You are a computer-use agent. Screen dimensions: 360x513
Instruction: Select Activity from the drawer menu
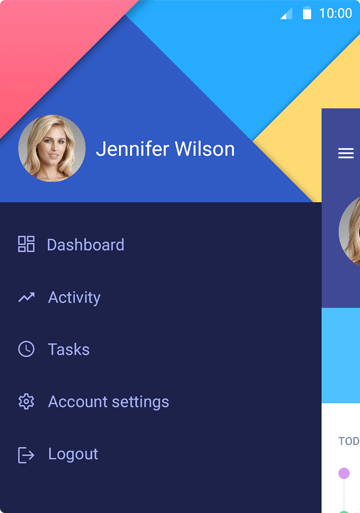(x=74, y=297)
